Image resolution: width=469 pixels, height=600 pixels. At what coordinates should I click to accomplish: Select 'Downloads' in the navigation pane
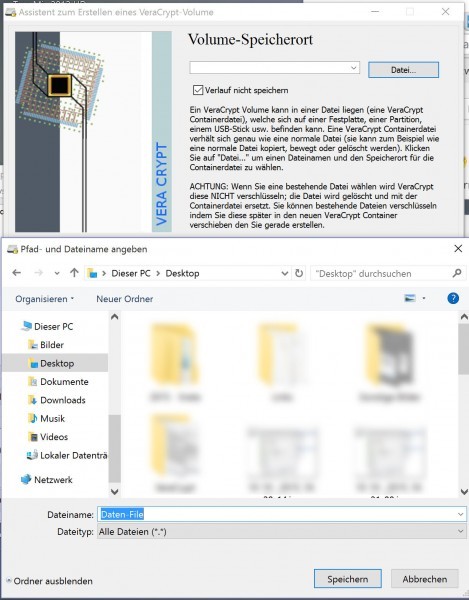pos(63,400)
